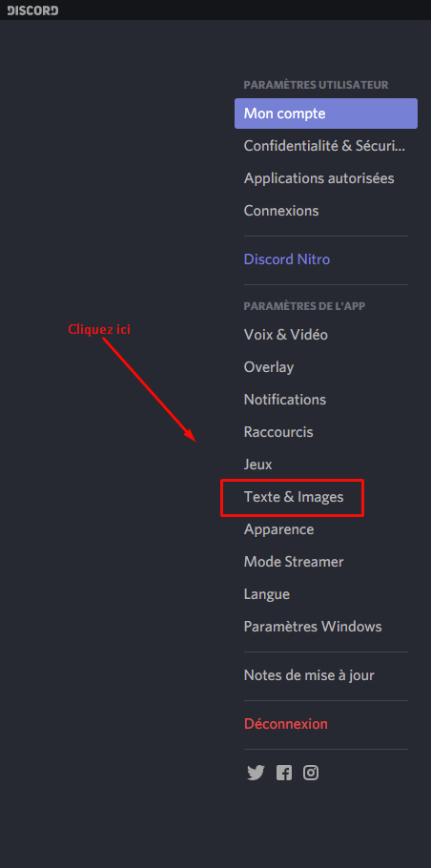
Task: Open Confidentialité & Sécurité settings
Action: pos(326,146)
